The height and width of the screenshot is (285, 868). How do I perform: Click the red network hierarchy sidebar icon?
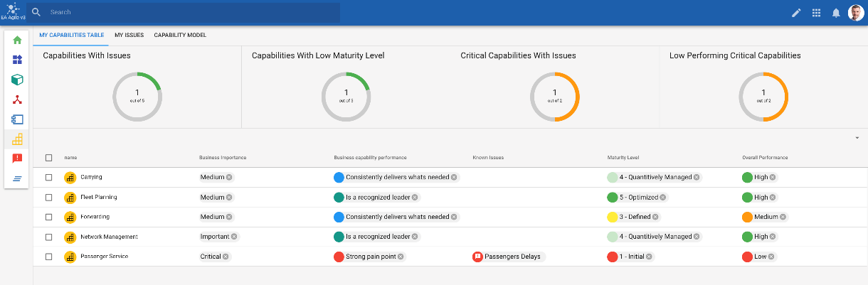click(x=17, y=100)
